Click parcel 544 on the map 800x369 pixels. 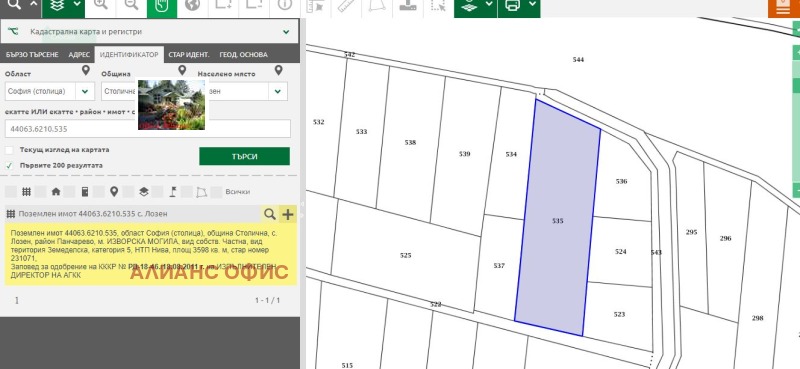(x=578, y=60)
